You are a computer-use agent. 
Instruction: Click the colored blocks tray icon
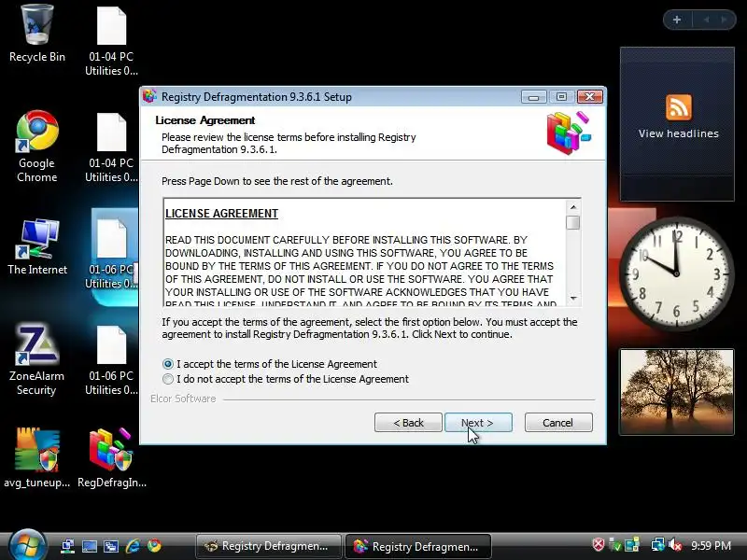(x=632, y=545)
